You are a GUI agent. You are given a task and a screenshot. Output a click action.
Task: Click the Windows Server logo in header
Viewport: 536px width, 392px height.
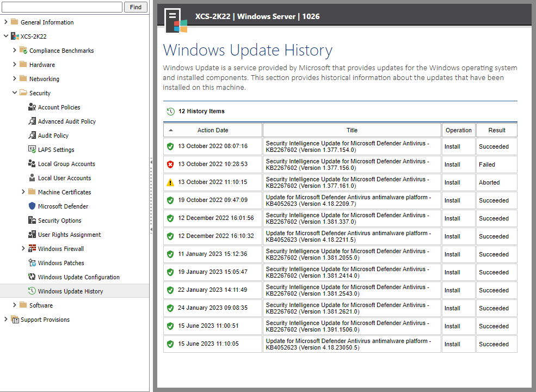click(x=176, y=21)
